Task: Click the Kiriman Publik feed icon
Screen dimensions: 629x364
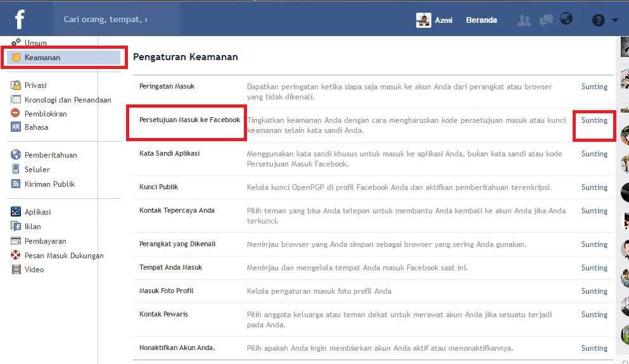Action: pos(16,184)
